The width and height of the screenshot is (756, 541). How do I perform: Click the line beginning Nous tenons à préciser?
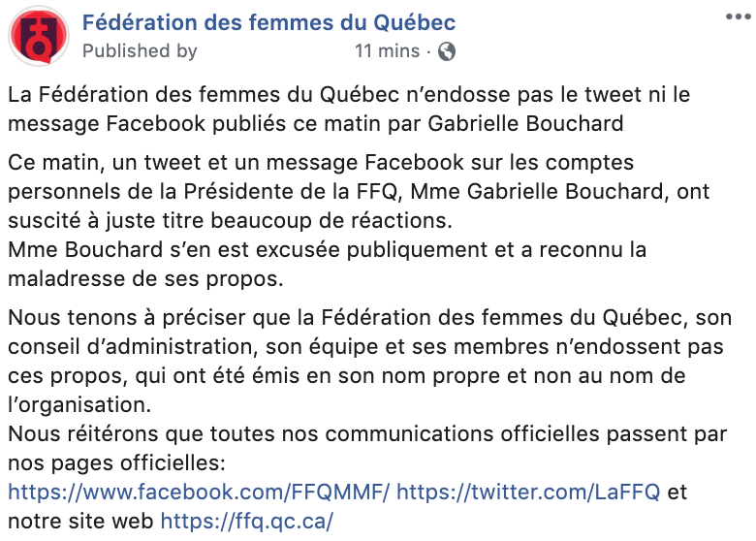click(370, 318)
